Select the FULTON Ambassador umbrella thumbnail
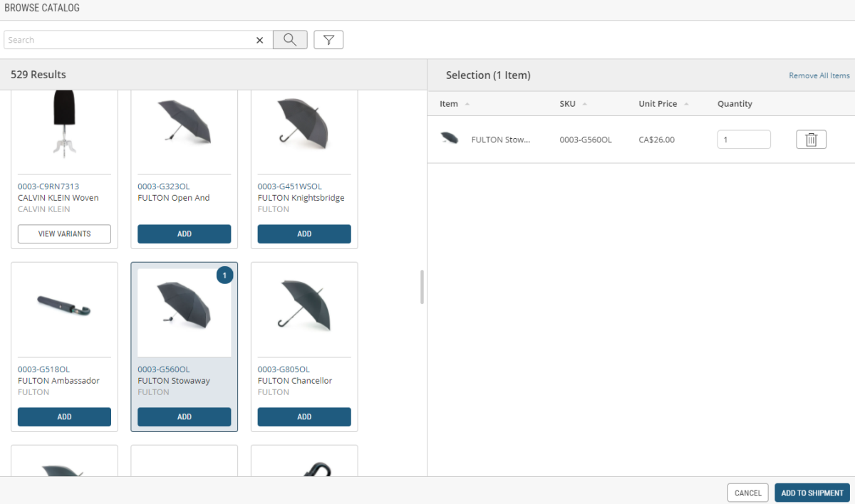Image resolution: width=855 pixels, height=504 pixels. [64, 310]
